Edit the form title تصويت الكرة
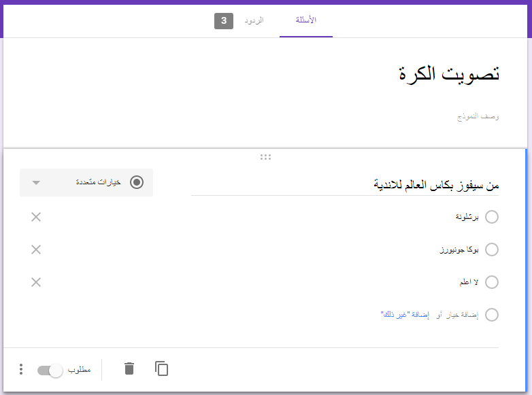The image size is (532, 395). click(448, 74)
